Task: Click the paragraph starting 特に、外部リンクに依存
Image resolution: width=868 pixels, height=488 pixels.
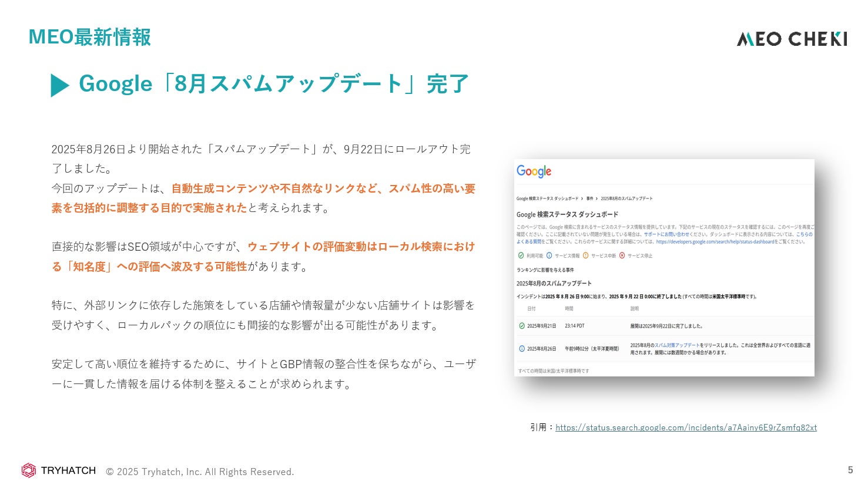Action: point(263,315)
